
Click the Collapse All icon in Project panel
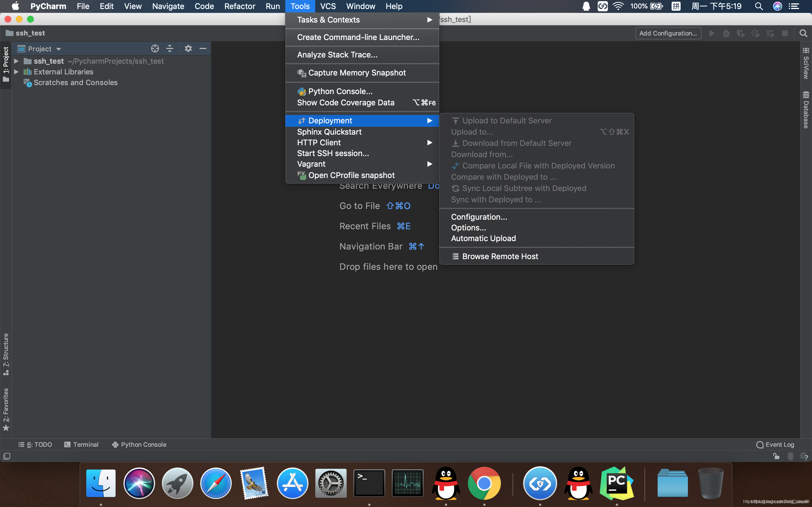tap(170, 49)
